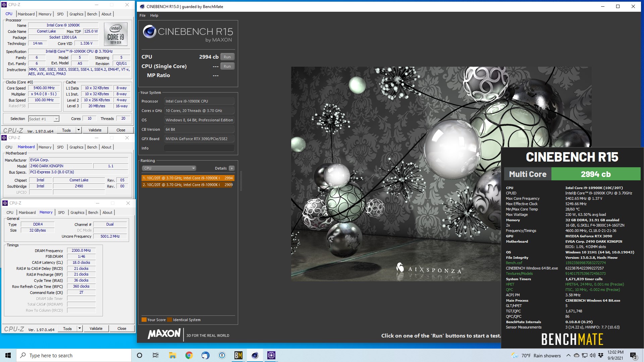The image size is (644, 362).
Task: Open About tab in CPU-Z Memory window
Action: click(107, 213)
